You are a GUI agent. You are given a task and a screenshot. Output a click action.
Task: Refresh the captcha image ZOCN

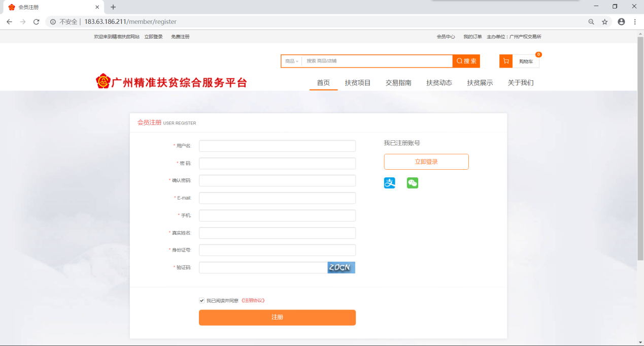[x=341, y=268]
